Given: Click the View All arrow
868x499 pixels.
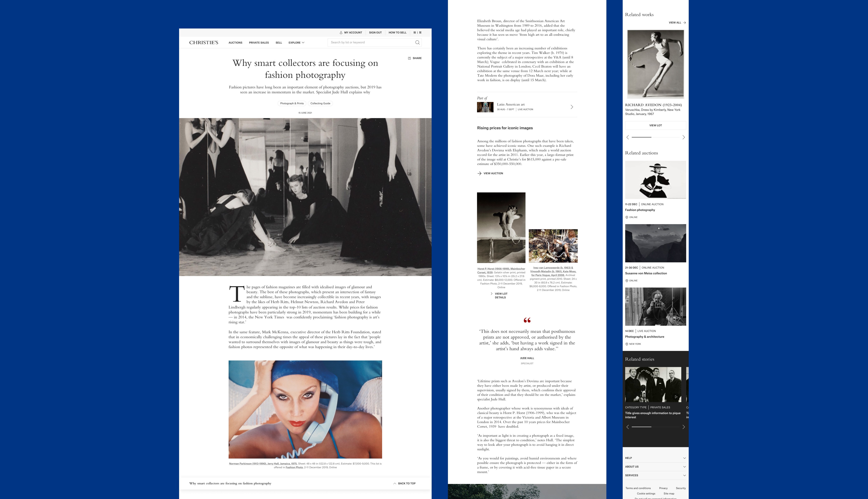Looking at the screenshot, I should [x=684, y=23].
